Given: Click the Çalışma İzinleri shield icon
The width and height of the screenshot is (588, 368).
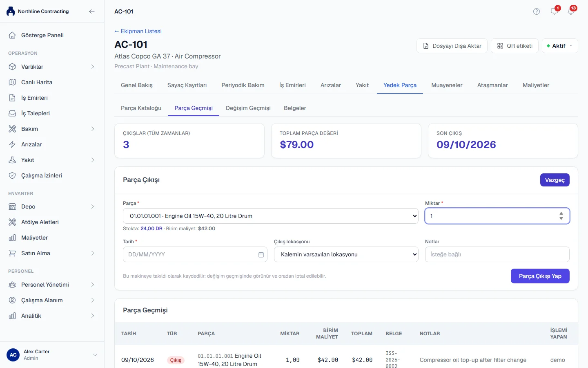Looking at the screenshot, I should [x=12, y=175].
